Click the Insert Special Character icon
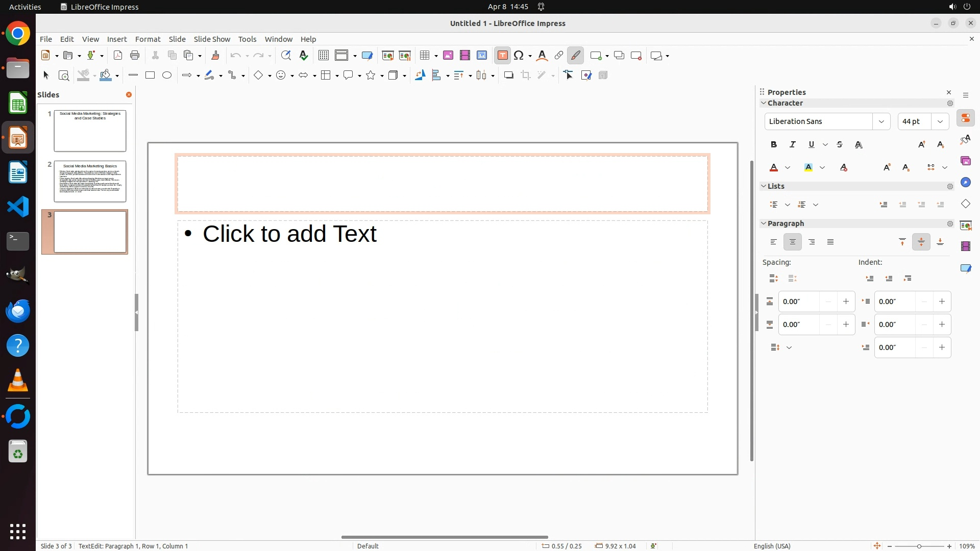Screen dimensions: 980x551 pos(519,56)
